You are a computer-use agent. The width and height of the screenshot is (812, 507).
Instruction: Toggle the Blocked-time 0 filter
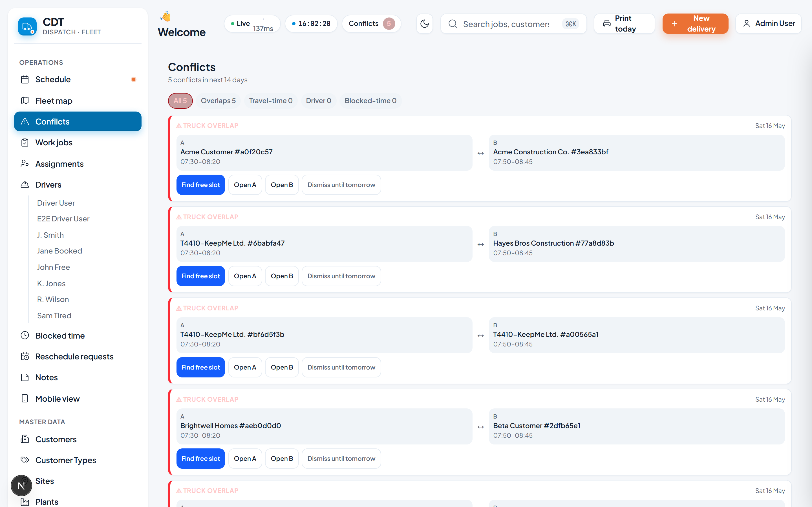[370, 101]
